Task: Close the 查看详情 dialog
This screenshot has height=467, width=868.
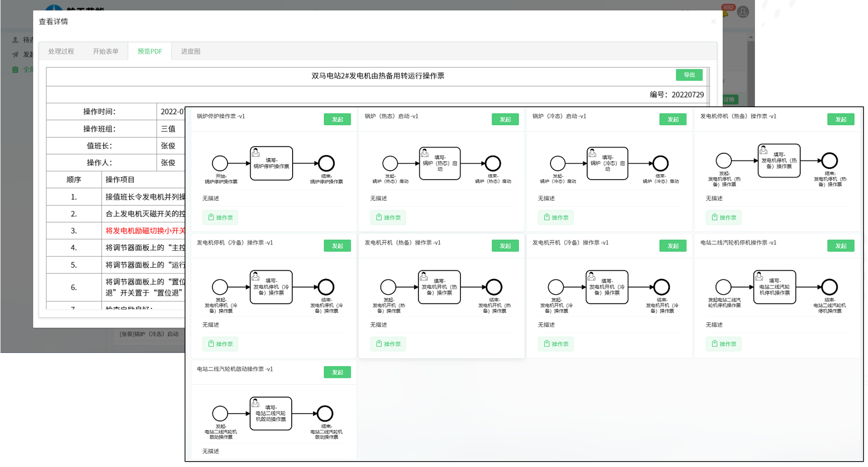Action: click(713, 22)
